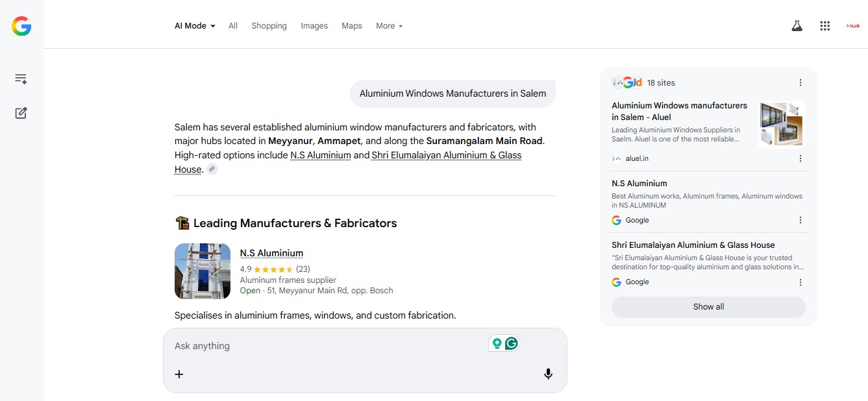Click the plus icon to add attachment
This screenshot has height=401, width=868.
pos(179,374)
